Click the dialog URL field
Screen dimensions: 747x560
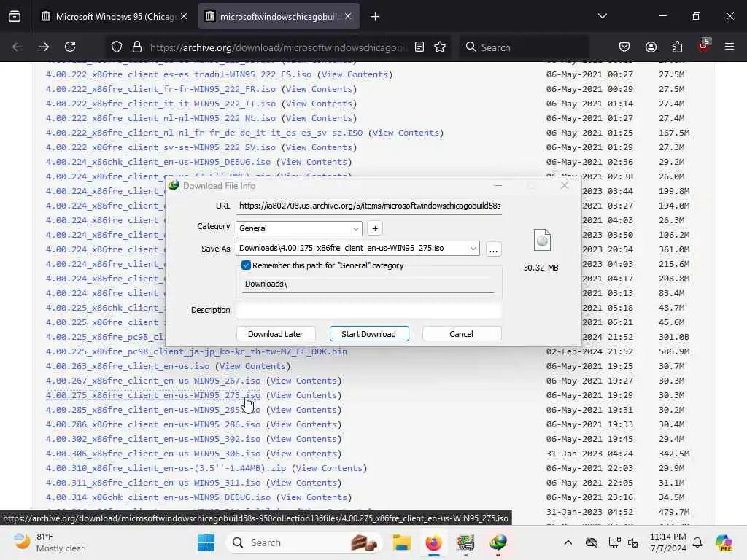click(x=369, y=206)
